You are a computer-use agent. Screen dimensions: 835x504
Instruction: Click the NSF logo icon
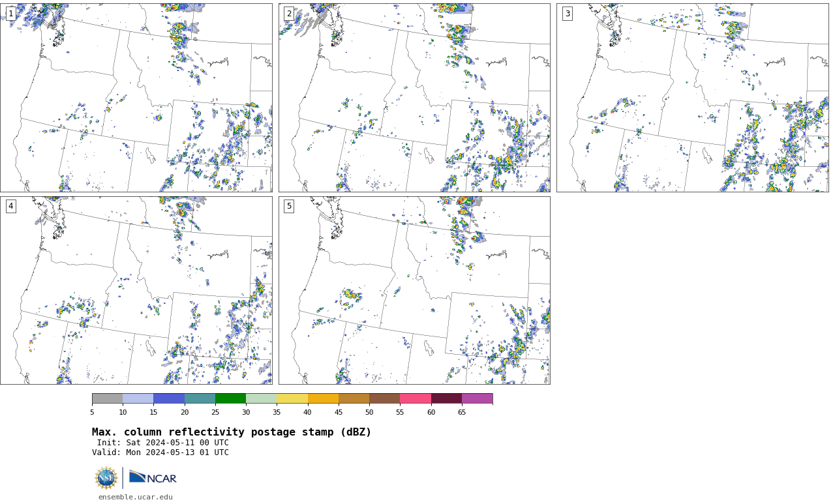[x=106, y=478]
